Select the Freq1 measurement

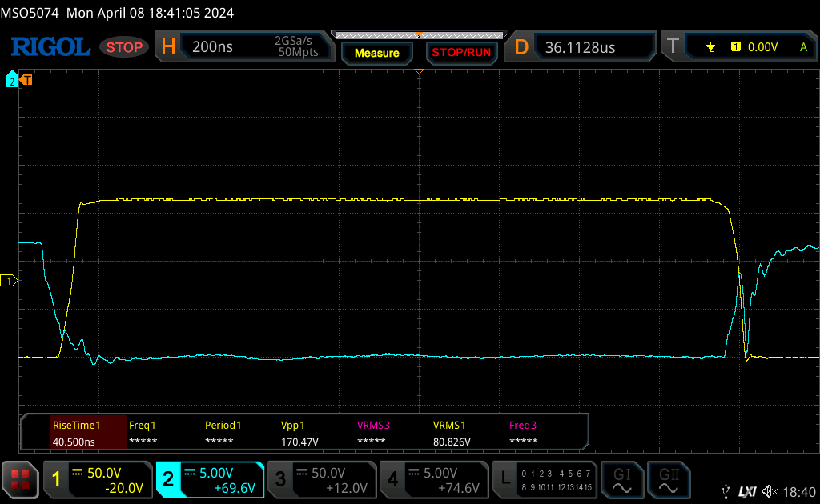tap(143, 433)
